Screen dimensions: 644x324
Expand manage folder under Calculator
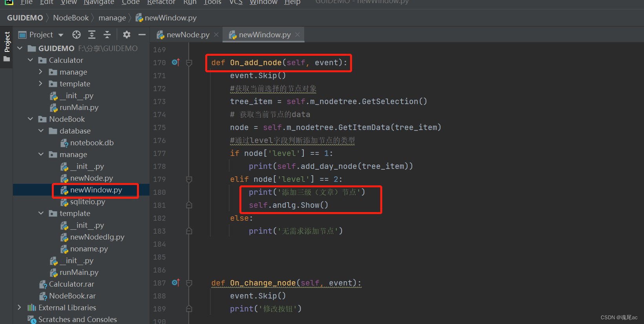[41, 72]
